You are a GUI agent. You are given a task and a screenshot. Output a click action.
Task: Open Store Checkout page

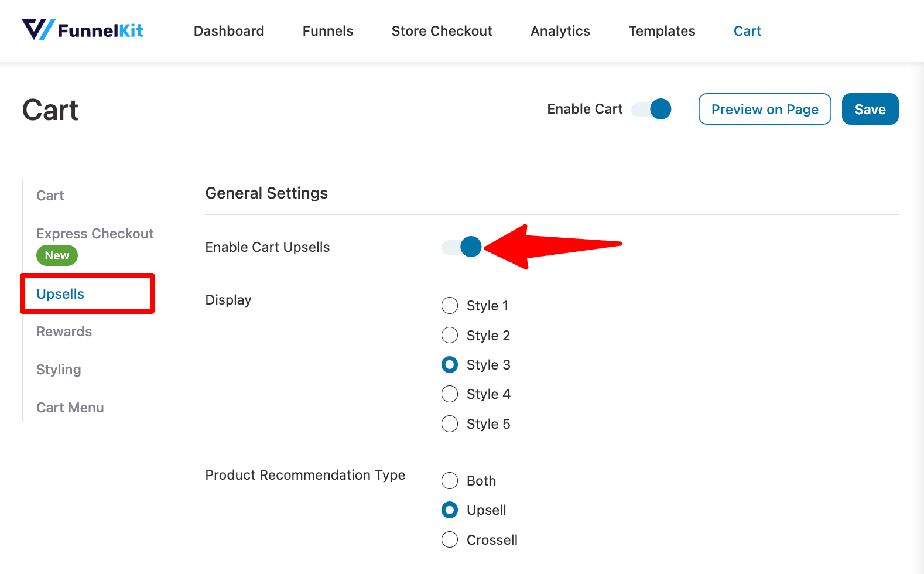click(x=442, y=31)
